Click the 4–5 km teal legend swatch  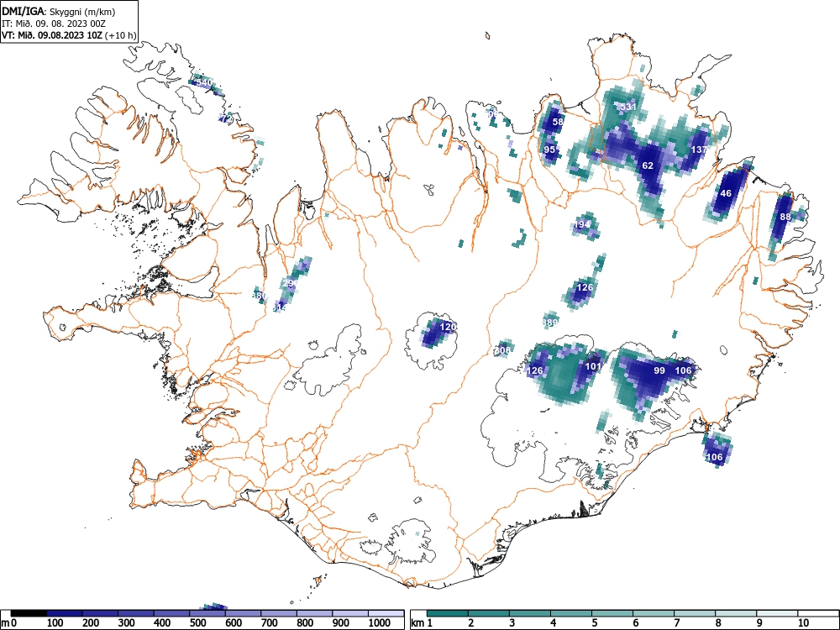pyautogui.click(x=571, y=613)
